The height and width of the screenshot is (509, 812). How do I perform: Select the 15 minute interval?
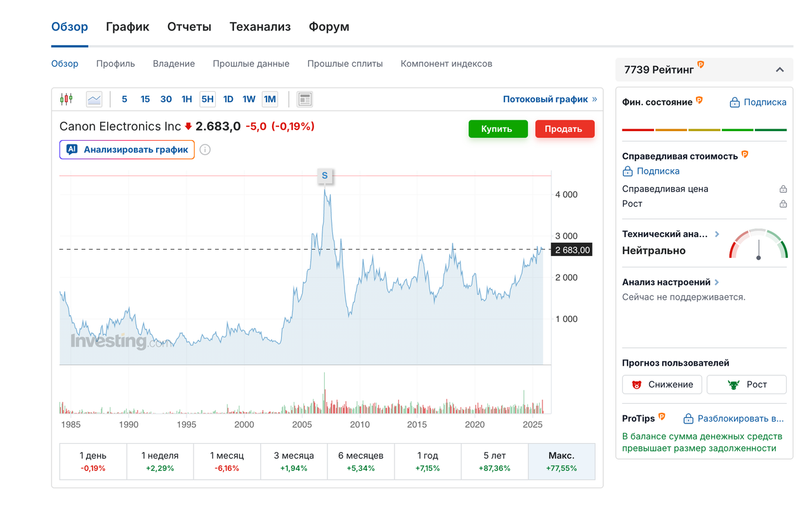pos(145,99)
